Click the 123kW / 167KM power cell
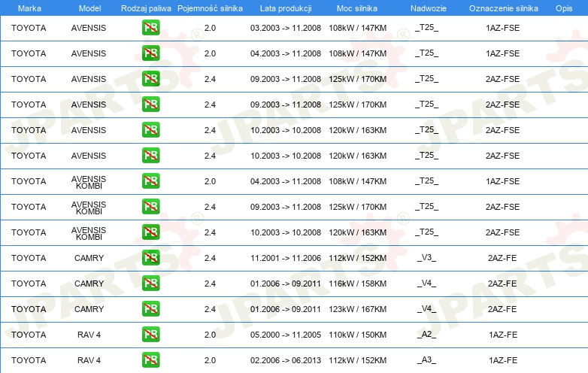588x373 pixels. 357,309
